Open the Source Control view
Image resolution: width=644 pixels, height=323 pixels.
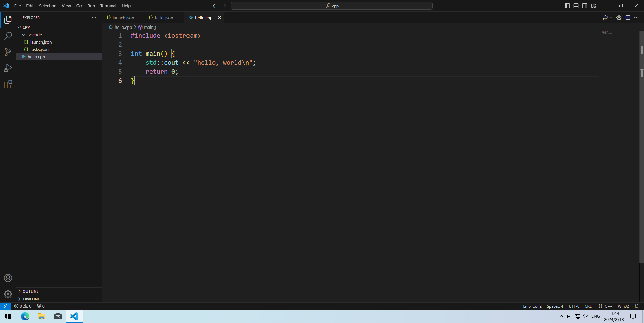(8, 52)
